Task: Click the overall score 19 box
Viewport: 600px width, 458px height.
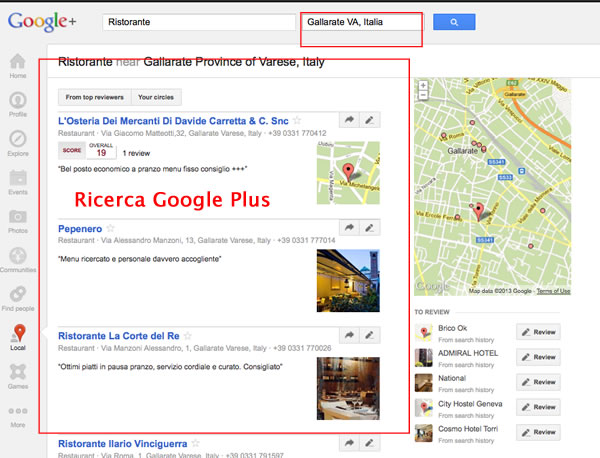Action: [101, 150]
